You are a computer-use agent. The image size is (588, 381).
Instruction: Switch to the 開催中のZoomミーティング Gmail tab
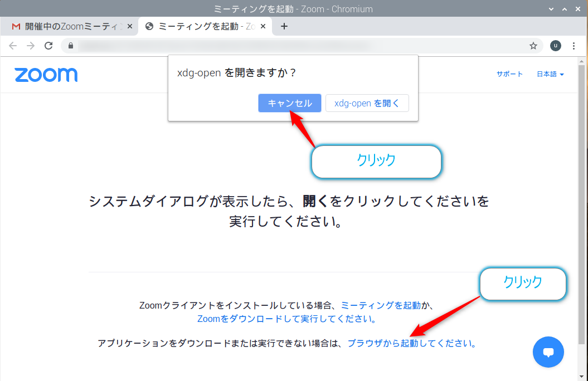point(69,26)
